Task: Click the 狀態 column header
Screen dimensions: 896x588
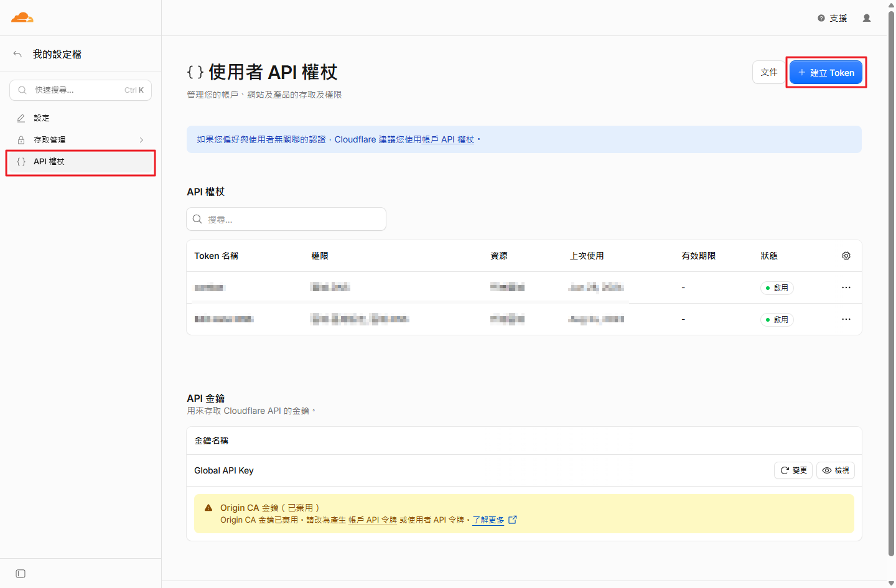Action: [769, 256]
